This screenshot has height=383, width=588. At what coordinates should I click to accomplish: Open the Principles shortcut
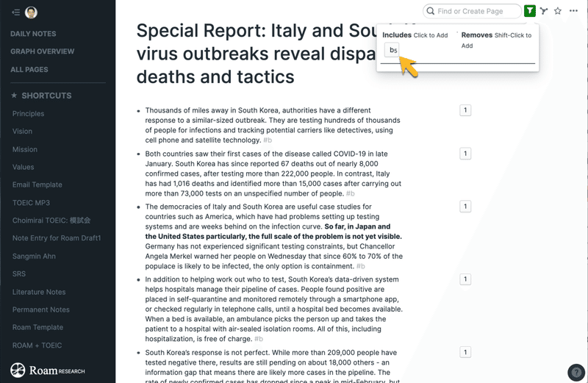coord(28,114)
